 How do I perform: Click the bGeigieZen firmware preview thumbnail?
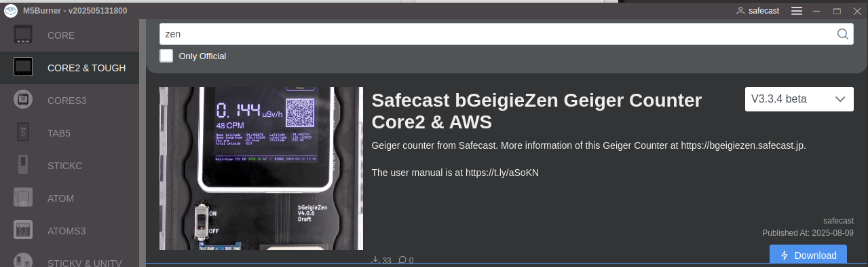261,168
